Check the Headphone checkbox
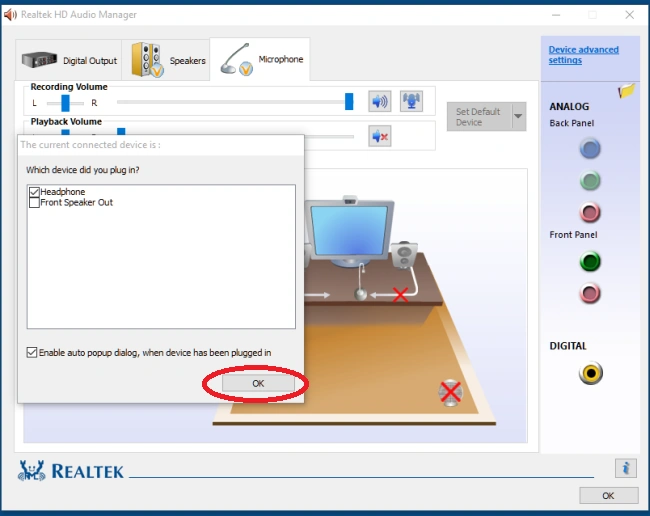This screenshot has width=650, height=516. 34,192
